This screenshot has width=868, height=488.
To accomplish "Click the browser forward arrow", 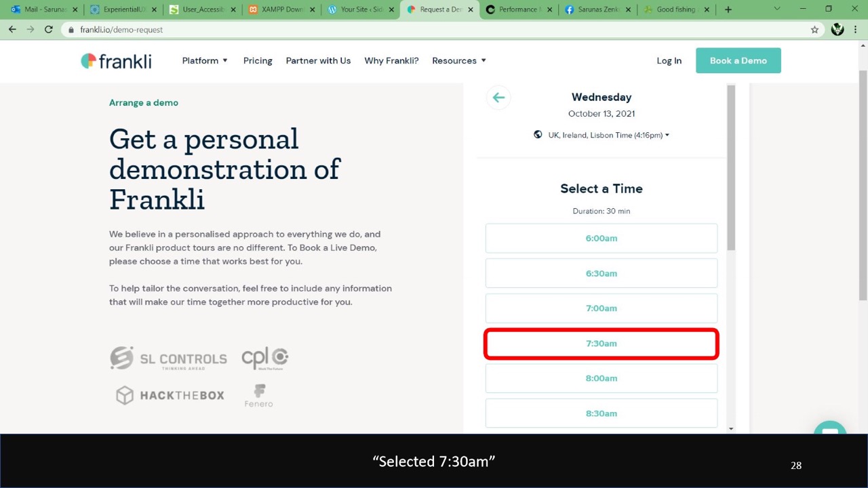I will tap(30, 30).
